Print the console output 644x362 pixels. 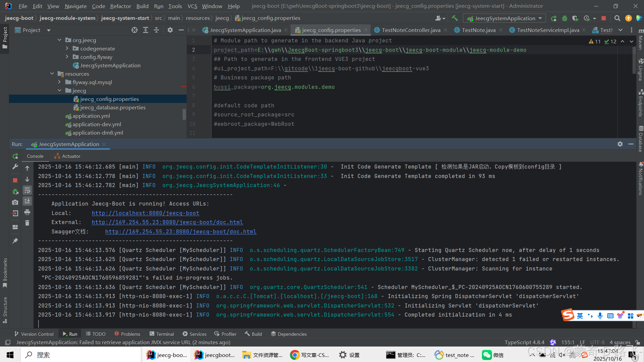27,212
